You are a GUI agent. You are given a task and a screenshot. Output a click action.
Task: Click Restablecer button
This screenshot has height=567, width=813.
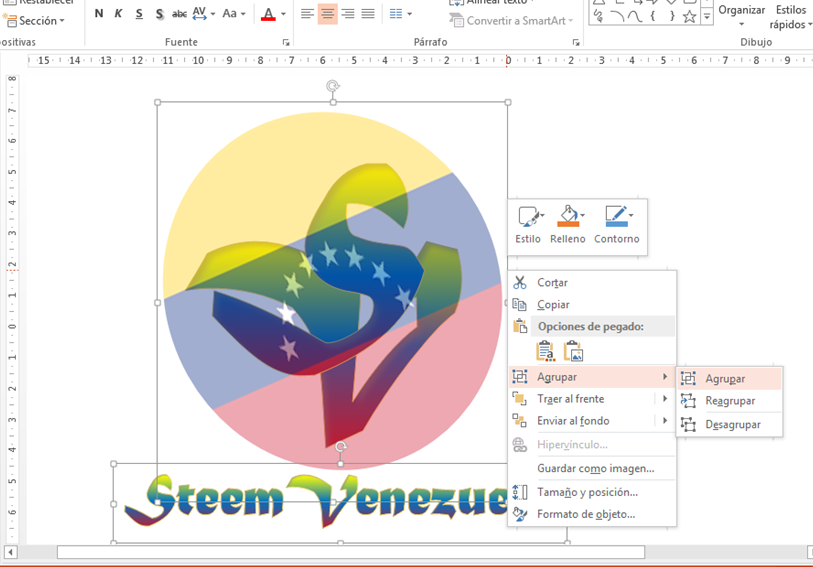coord(40,2)
